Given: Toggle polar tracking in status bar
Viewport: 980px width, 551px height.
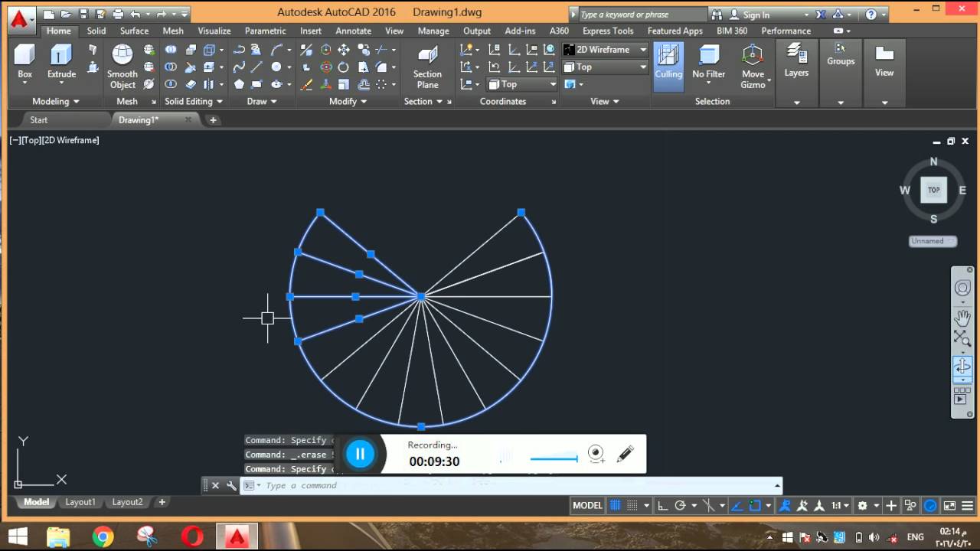Looking at the screenshot, I should 680,505.
